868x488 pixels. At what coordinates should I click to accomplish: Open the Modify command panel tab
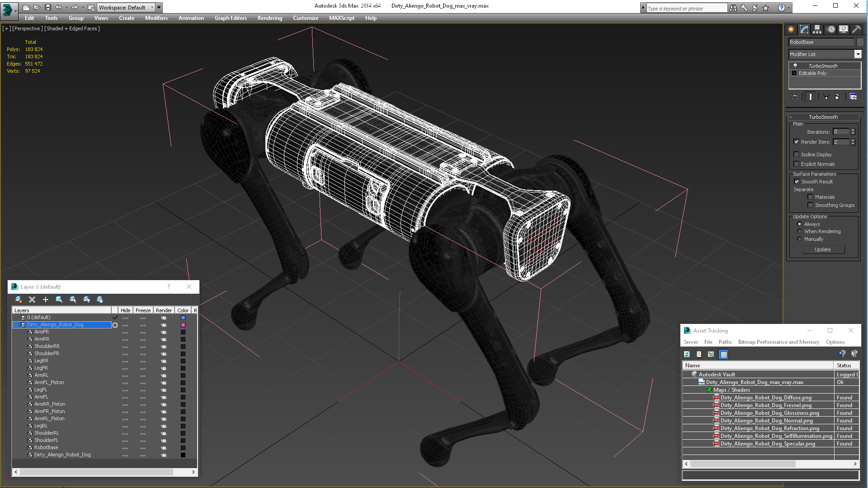click(804, 29)
